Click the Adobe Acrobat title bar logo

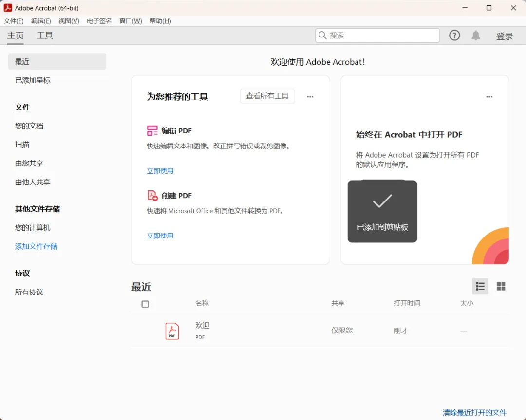pos(8,8)
